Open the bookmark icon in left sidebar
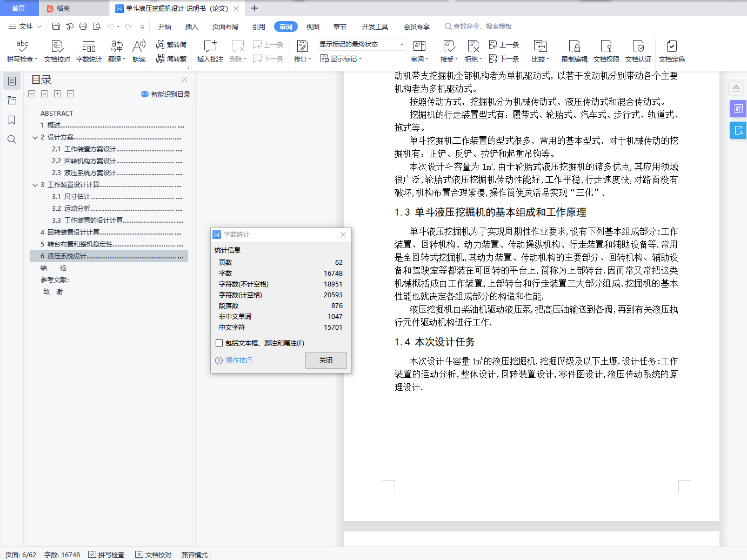 pyautogui.click(x=12, y=120)
